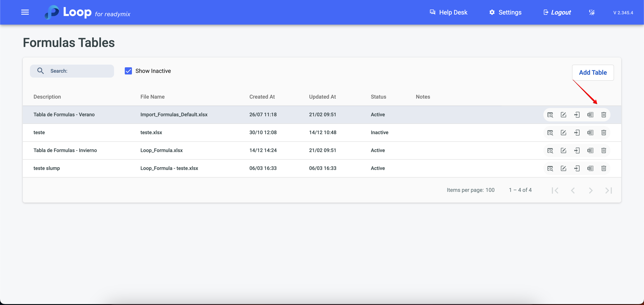
Task: Click the Logout link
Action: [557, 13]
